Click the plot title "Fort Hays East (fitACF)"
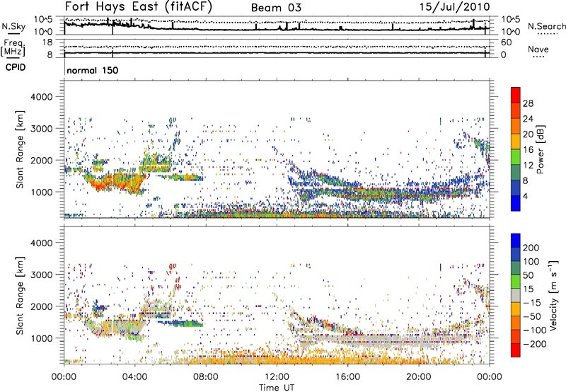The image size is (566, 392). pos(139,6)
